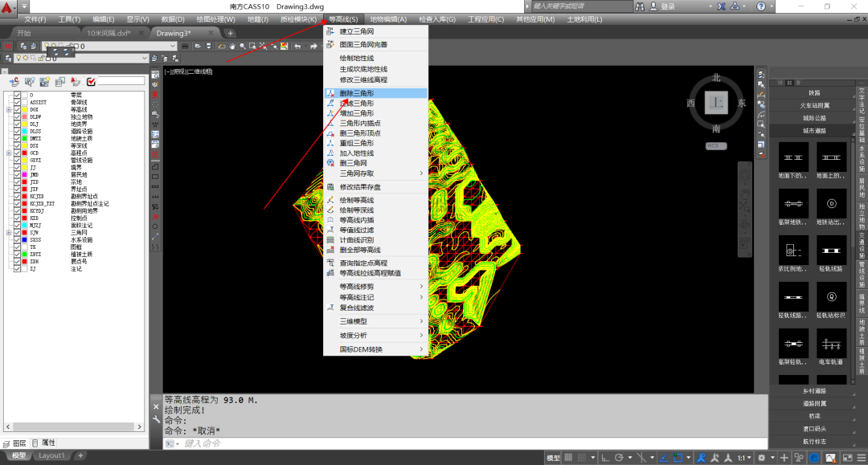
Task: Click the 重 red icon on left vertical toolbar
Action: pyautogui.click(x=156, y=95)
